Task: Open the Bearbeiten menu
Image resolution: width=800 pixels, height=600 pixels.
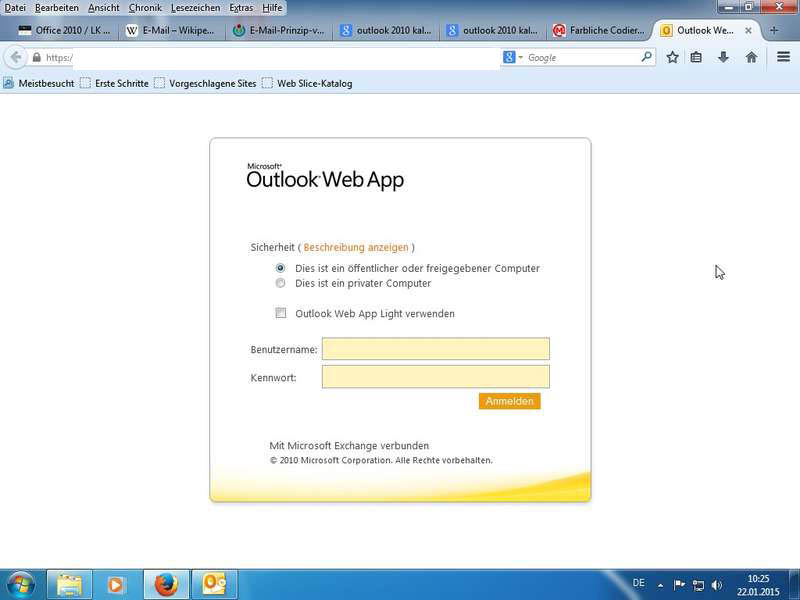Action: coord(57,8)
